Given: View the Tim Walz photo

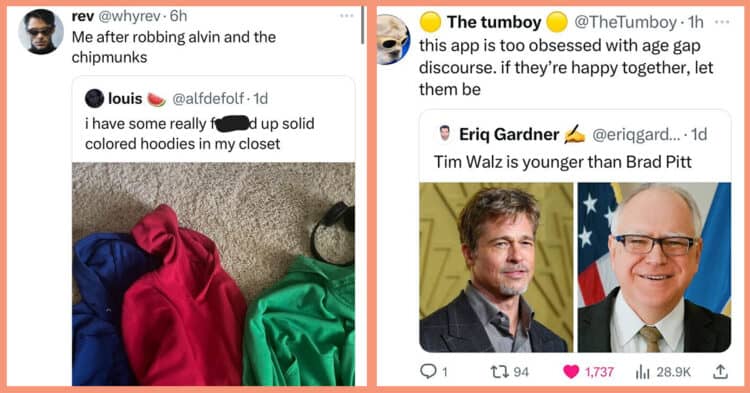Looking at the screenshot, I should point(654,267).
